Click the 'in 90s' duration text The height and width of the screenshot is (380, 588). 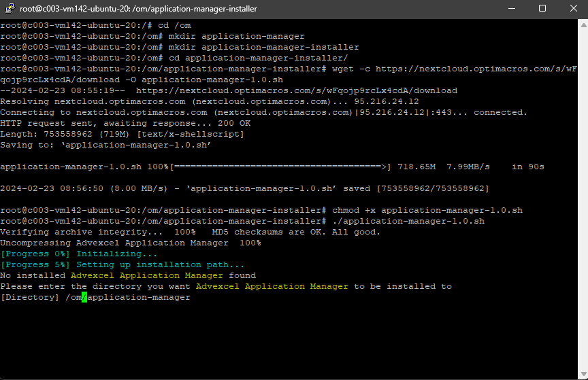528,167
